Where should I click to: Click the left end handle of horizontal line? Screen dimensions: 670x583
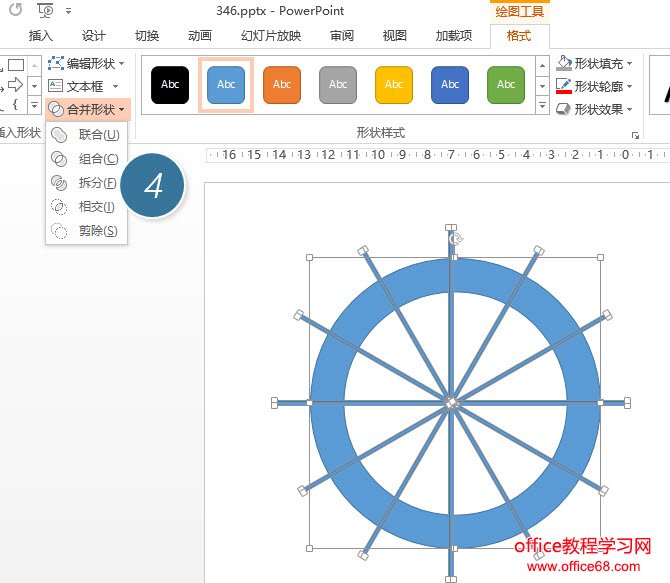click(274, 403)
